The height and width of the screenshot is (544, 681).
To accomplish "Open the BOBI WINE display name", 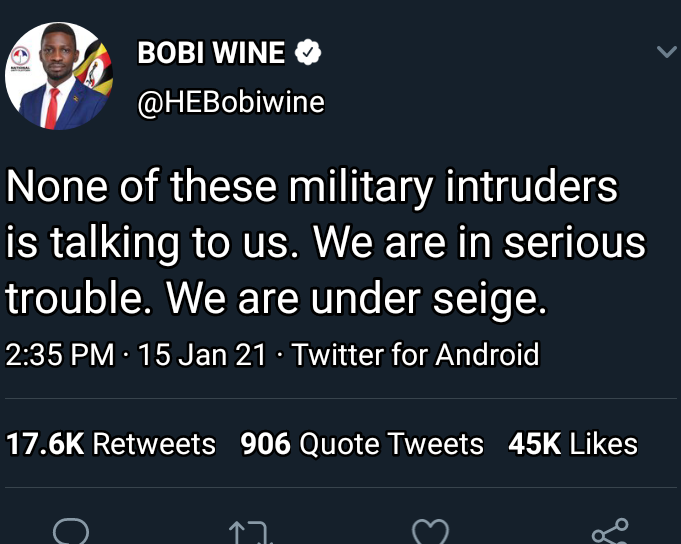I will (x=211, y=54).
